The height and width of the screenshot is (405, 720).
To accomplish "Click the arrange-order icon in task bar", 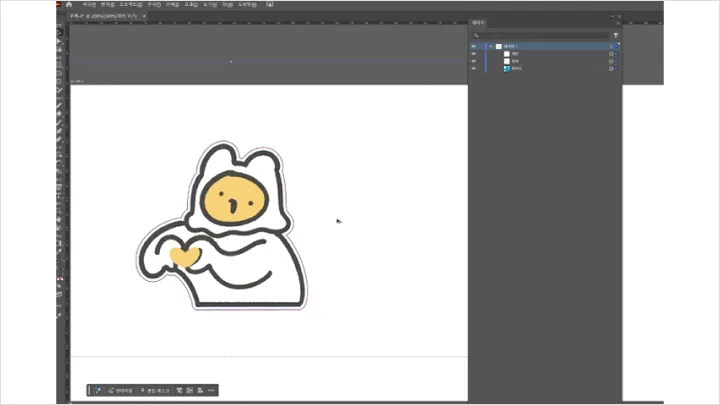I will (200, 390).
